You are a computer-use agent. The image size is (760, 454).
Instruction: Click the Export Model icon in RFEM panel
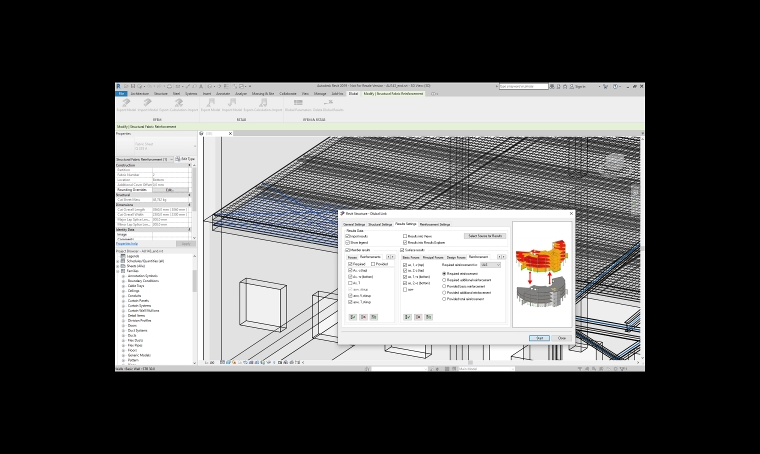tap(127, 104)
